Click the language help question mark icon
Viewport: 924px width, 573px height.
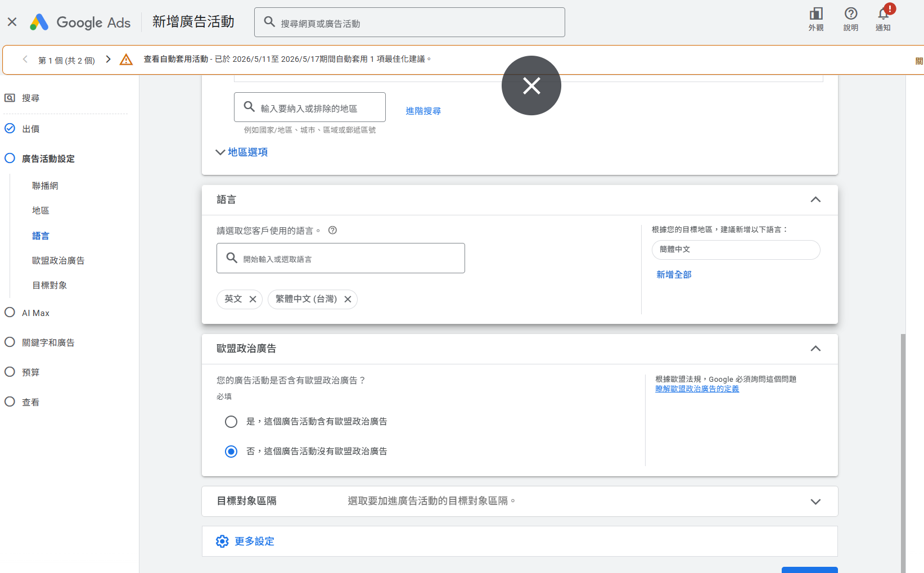(332, 230)
